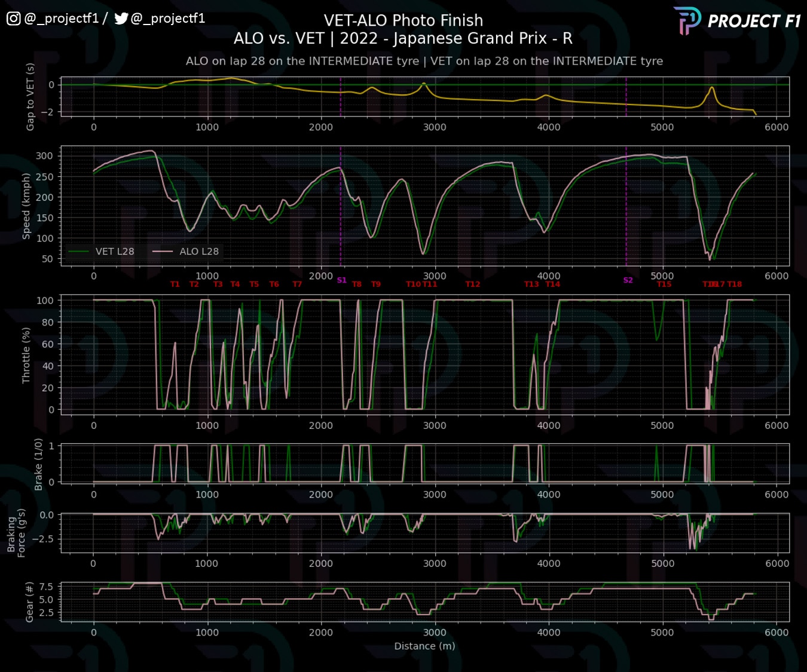This screenshot has height=672, width=807.
Task: Click the chart title VET-ALO Photo Finish
Action: pos(403,20)
